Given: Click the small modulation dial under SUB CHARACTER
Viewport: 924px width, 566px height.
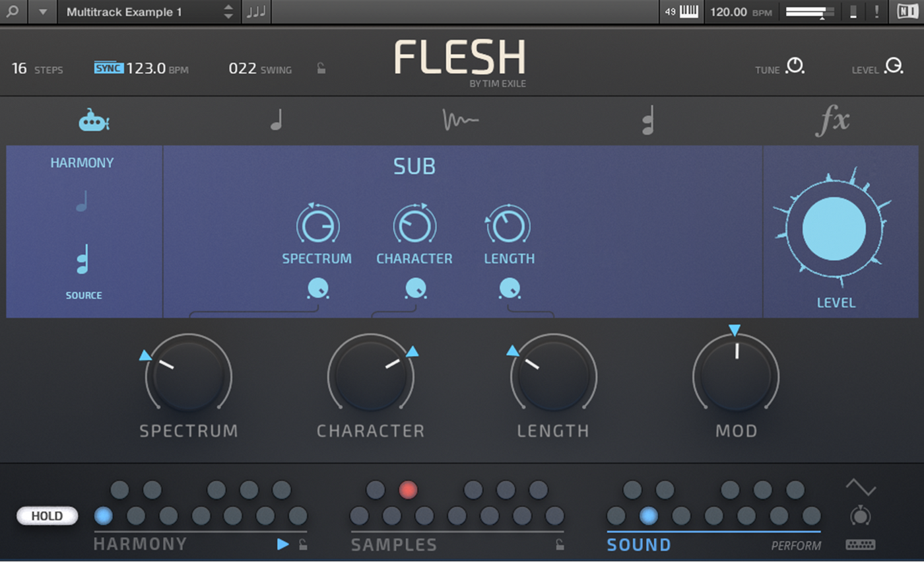Looking at the screenshot, I should pyautogui.click(x=415, y=289).
